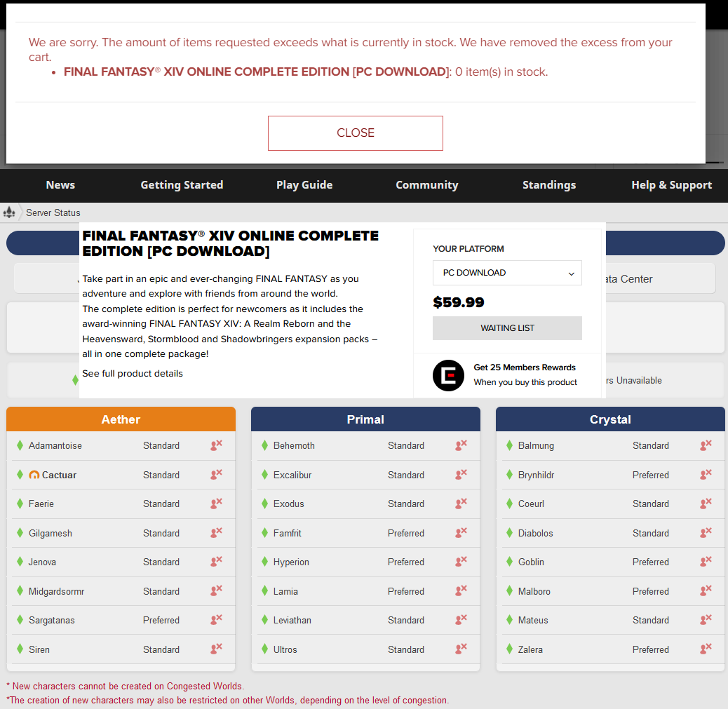728x709 pixels.
Task: Click Adamantoise character creation unavailable icon
Action: pyautogui.click(x=216, y=445)
